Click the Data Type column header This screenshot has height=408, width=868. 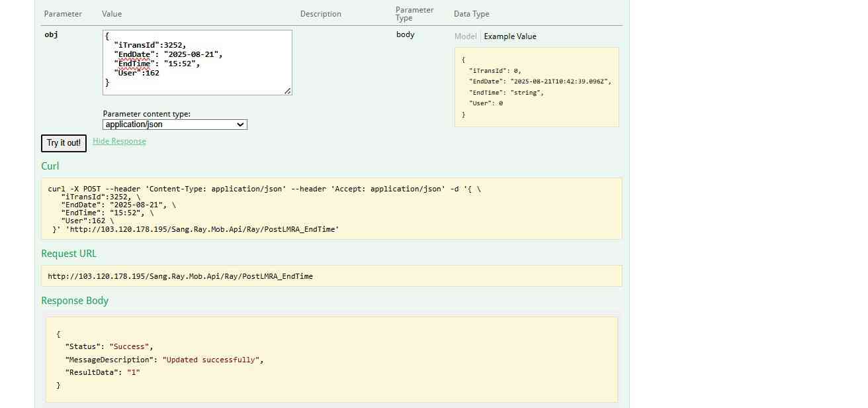click(471, 14)
